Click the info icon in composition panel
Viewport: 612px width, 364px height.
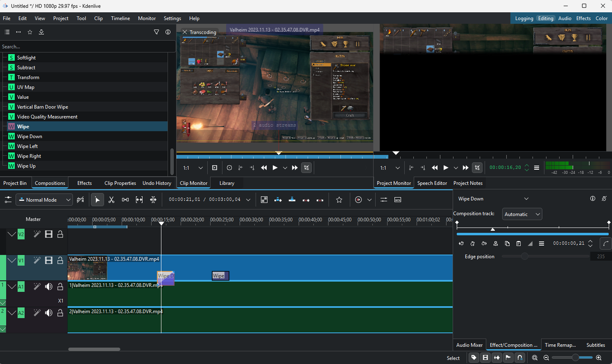(593, 199)
